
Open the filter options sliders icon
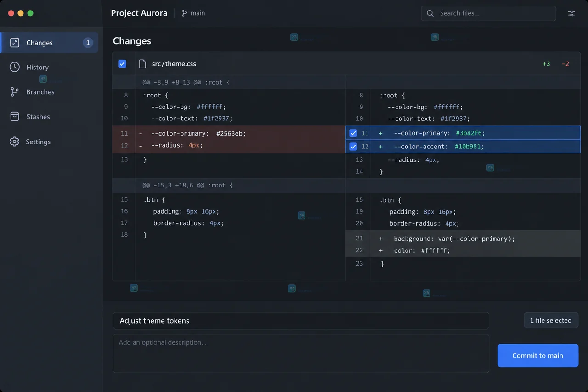[x=571, y=13]
